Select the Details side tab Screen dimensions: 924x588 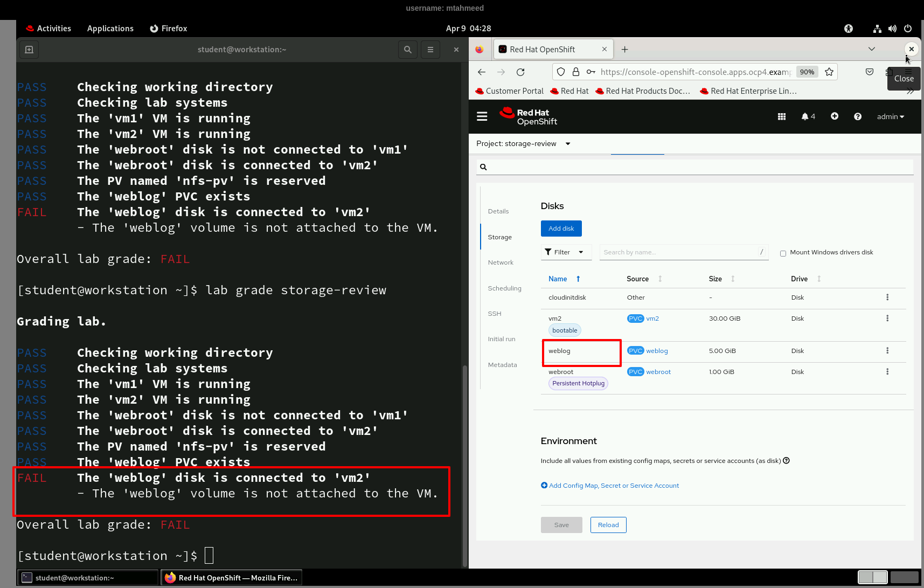pyautogui.click(x=498, y=211)
